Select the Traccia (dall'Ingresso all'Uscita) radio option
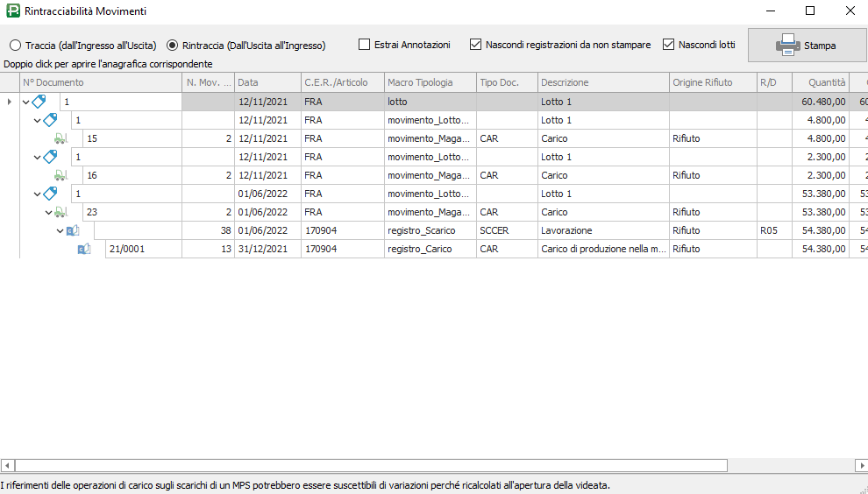Image resolution: width=868 pixels, height=494 pixels. (15, 46)
